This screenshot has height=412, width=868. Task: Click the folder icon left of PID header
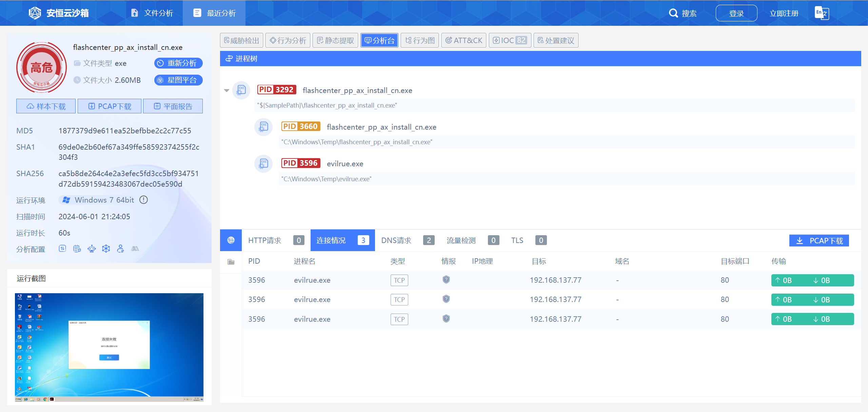pos(231,262)
